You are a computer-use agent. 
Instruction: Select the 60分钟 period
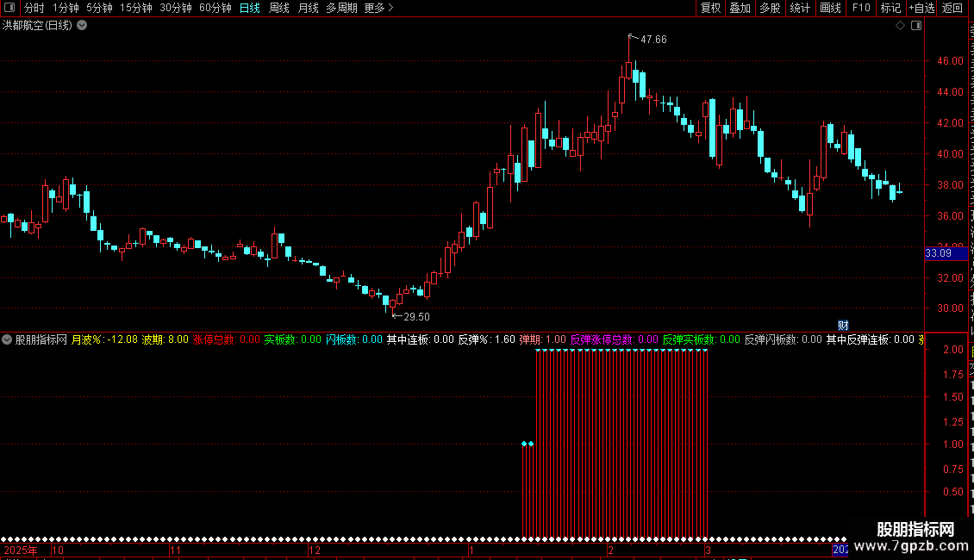click(x=215, y=8)
